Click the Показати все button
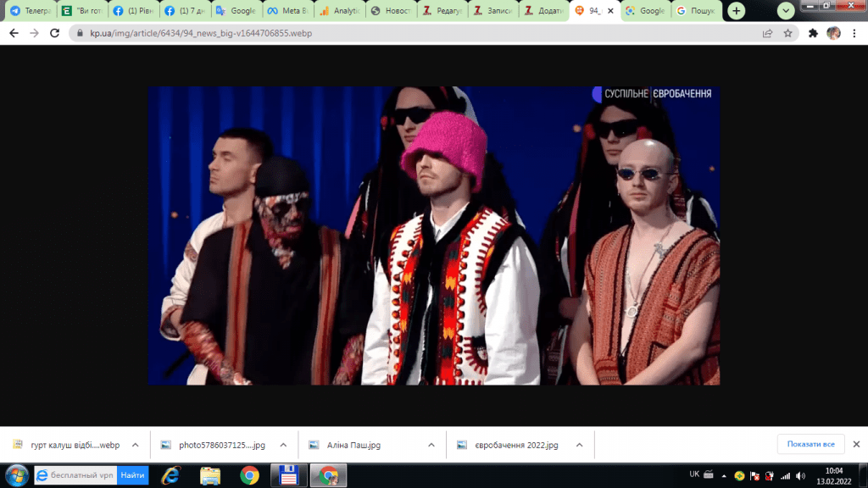868x488 pixels. point(810,445)
